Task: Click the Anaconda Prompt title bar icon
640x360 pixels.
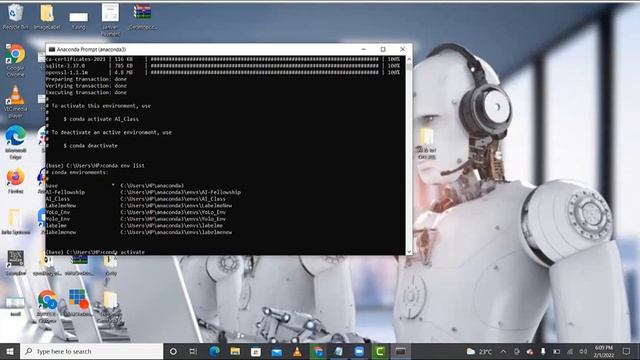Action: tap(52, 49)
